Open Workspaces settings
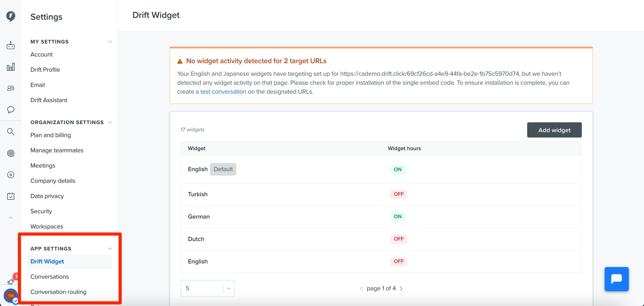 [x=47, y=226]
